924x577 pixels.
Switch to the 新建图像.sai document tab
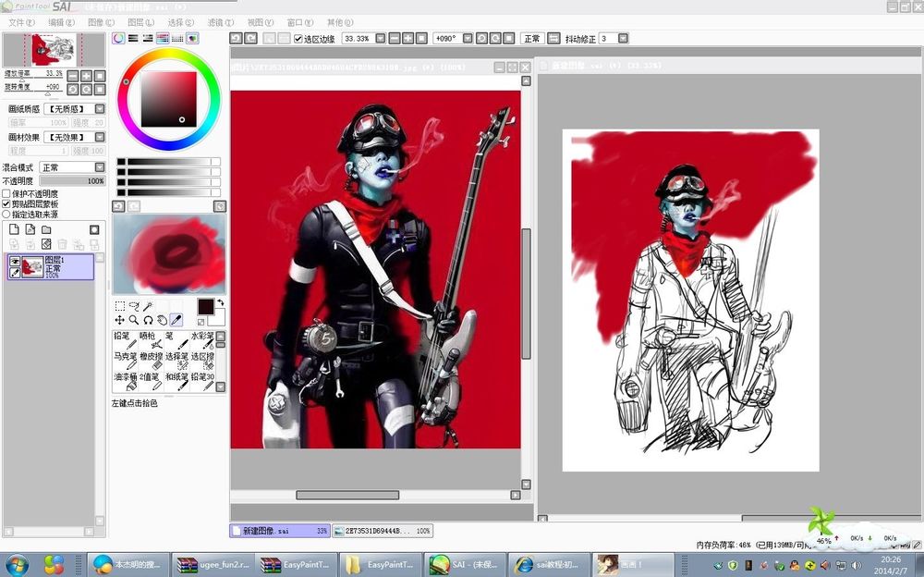tap(279, 531)
